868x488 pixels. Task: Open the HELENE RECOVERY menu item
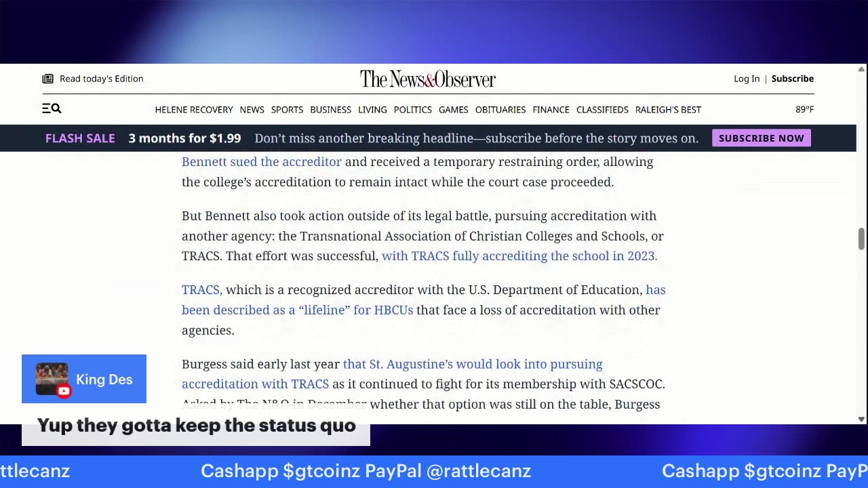[194, 109]
